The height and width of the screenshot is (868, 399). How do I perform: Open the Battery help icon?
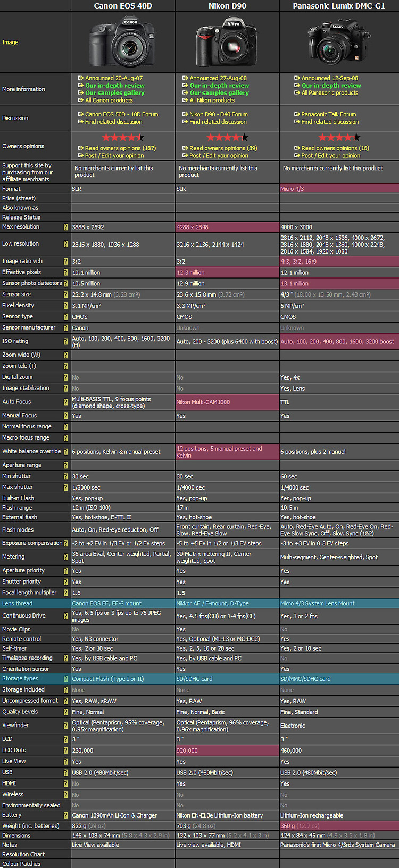(66, 815)
